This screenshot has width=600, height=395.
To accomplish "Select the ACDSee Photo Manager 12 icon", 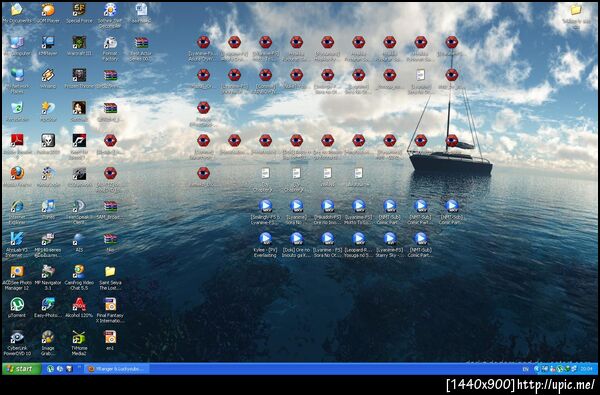I will 17,278.
